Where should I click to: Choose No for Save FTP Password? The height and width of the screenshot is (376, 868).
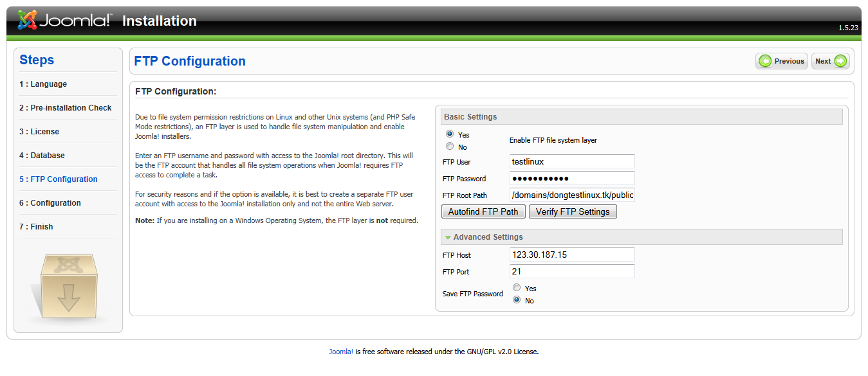point(517,300)
